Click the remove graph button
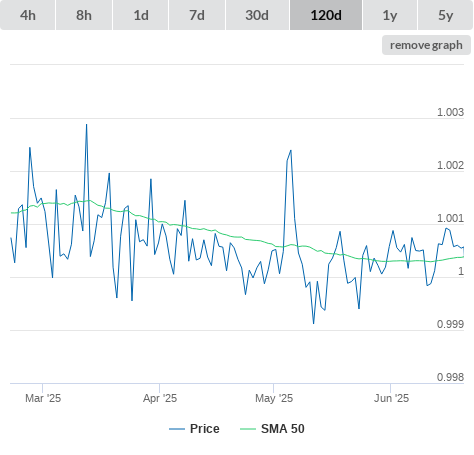 click(426, 45)
